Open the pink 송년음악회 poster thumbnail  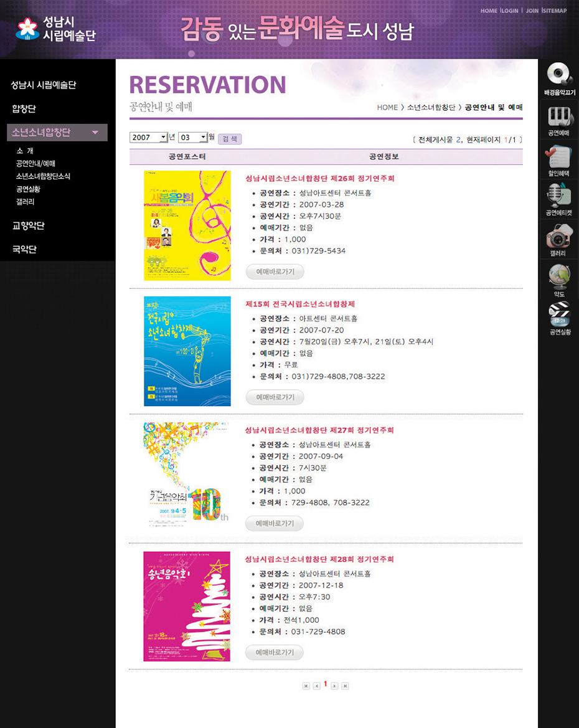coord(187,606)
